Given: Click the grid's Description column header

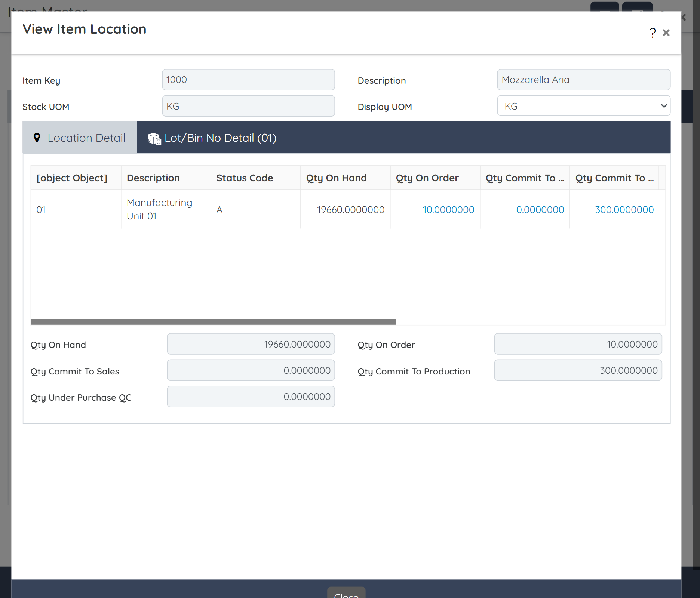Looking at the screenshot, I should [166, 178].
